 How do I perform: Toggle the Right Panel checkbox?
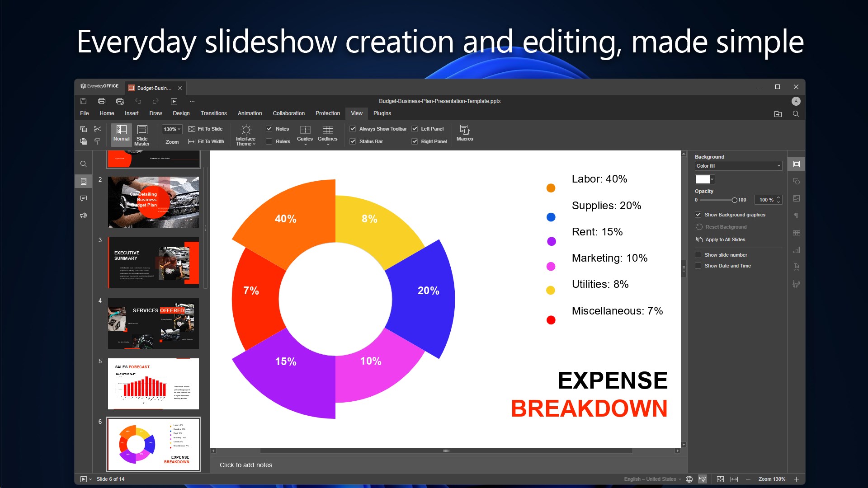[x=415, y=141]
